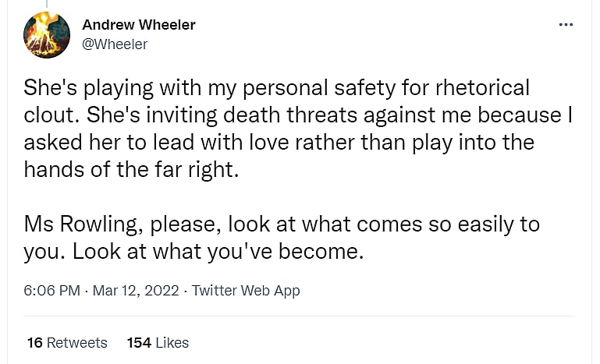Open the @Wheeler handle link
This screenshot has height=364, width=600.
coord(115,44)
